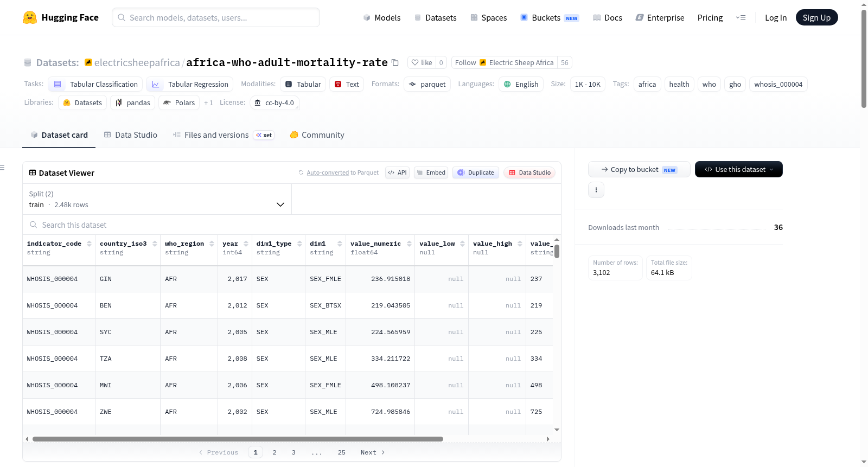Open the Spaces menu item

coord(489,17)
